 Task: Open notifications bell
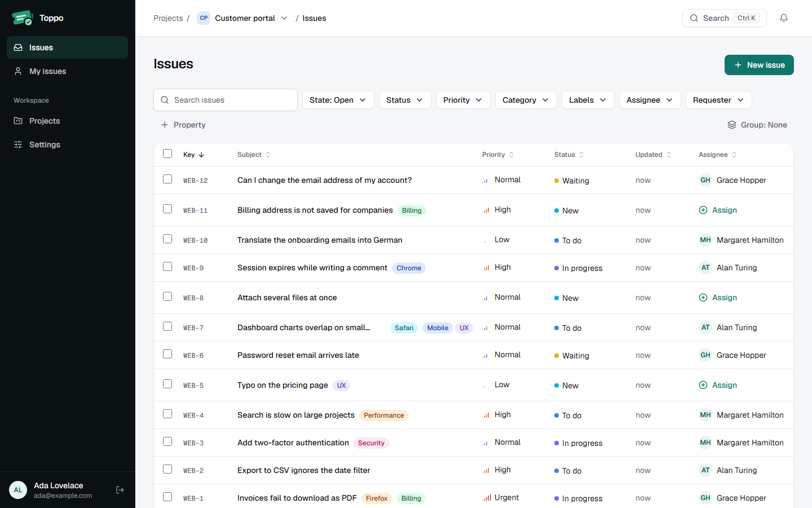784,18
